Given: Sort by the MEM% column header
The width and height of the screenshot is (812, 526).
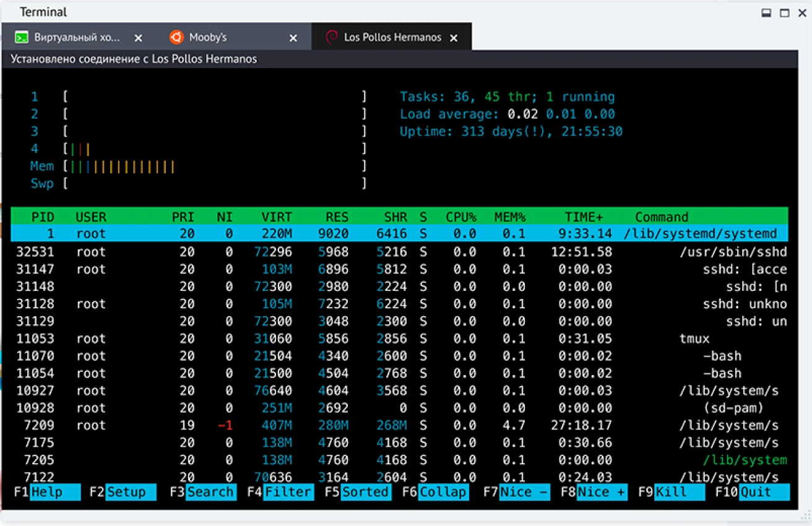Looking at the screenshot, I should click(x=509, y=217).
